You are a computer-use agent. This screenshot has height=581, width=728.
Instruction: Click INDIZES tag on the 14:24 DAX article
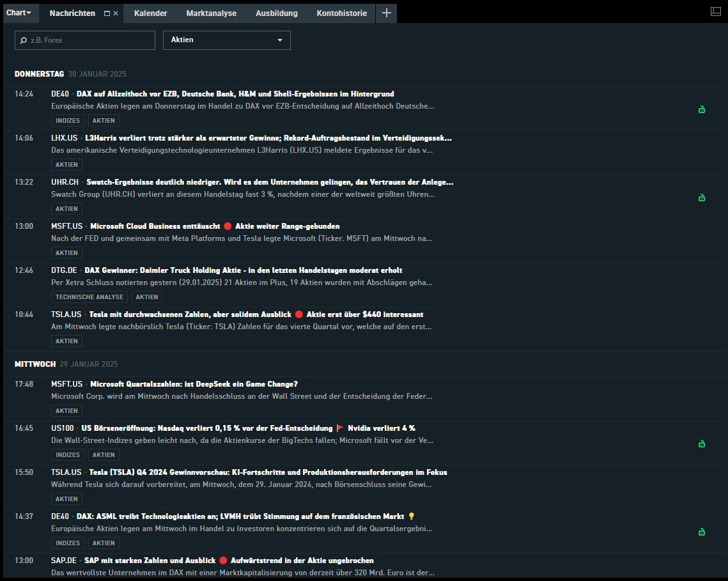(68, 121)
